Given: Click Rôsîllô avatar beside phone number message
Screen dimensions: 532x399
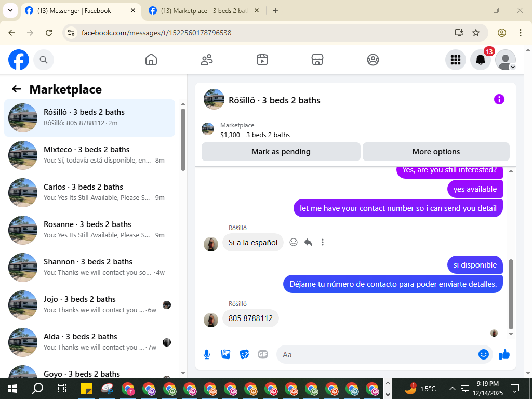Looking at the screenshot, I should (x=211, y=320).
